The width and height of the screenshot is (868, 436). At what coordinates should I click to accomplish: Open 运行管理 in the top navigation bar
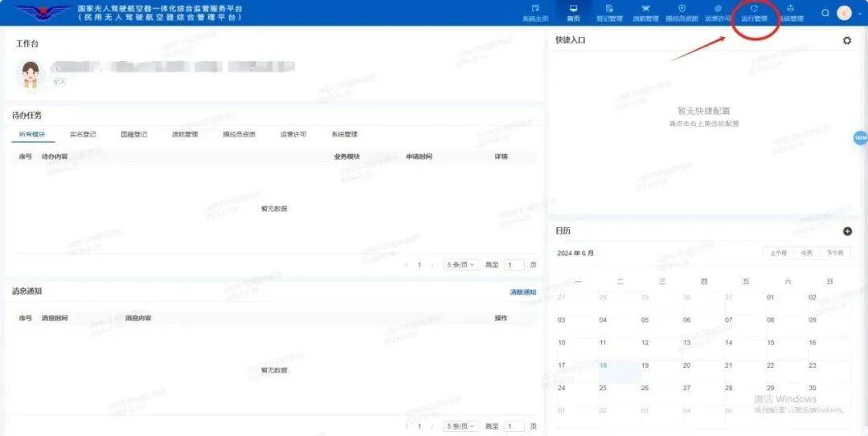[754, 13]
